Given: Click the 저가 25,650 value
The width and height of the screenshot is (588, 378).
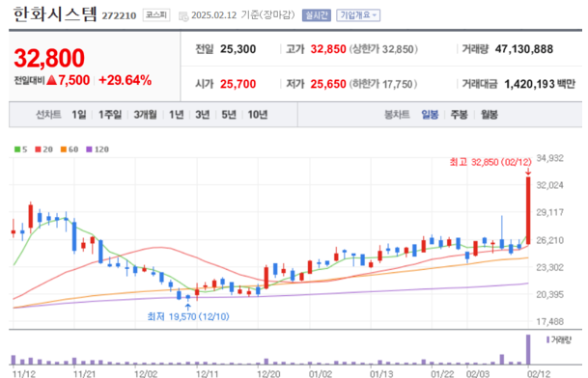Looking at the screenshot, I should click(328, 84).
